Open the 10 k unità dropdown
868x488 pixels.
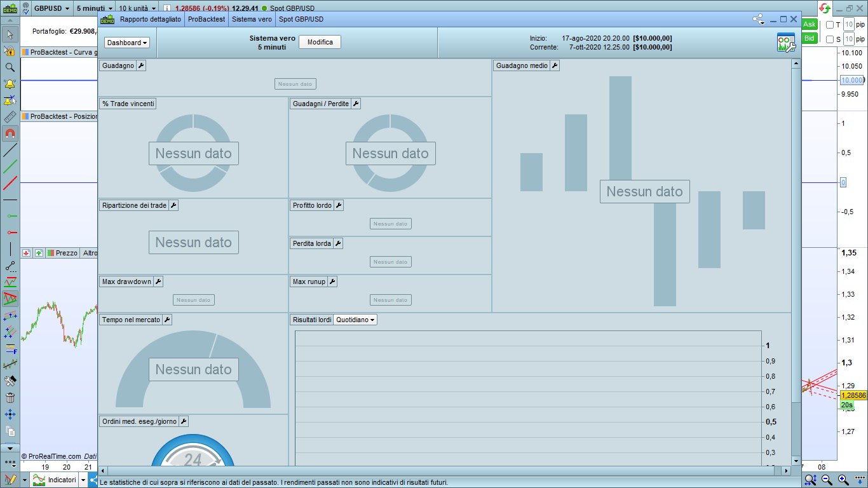(x=137, y=8)
